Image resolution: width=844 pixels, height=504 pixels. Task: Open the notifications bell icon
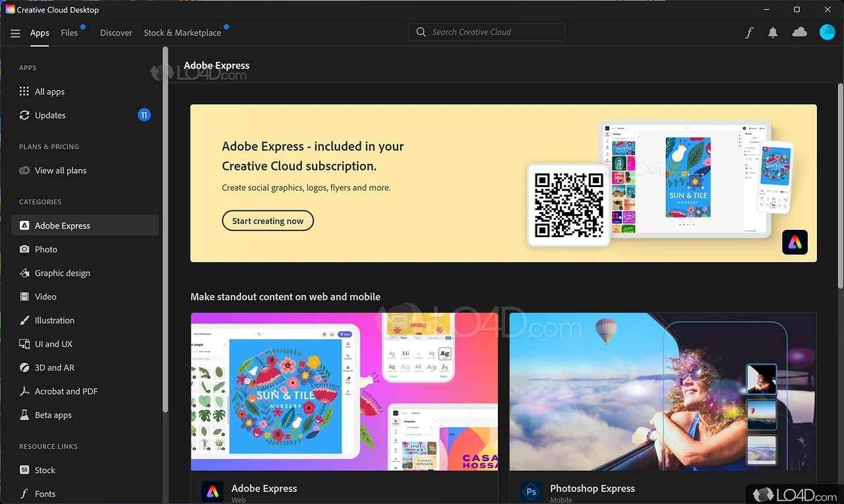point(773,32)
